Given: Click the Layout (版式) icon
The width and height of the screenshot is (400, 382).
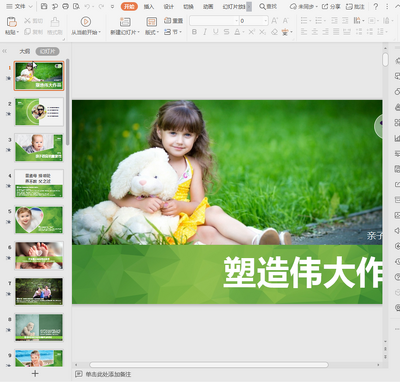Looking at the screenshot, I should (x=152, y=22).
